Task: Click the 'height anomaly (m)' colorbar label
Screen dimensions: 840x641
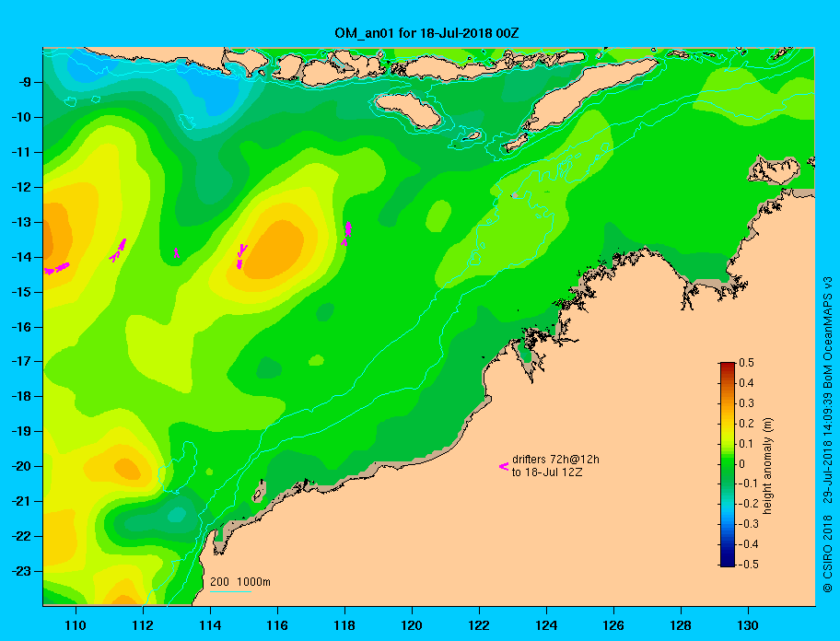Action: [767, 466]
